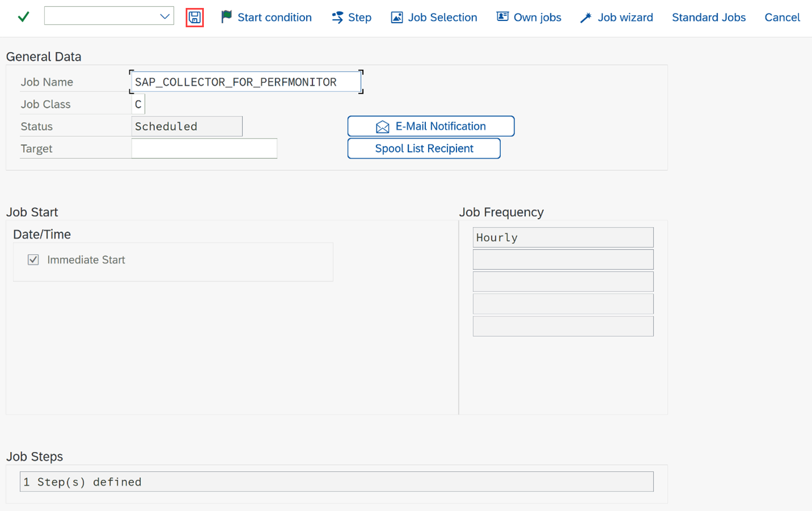This screenshot has height=511, width=812.
Task: Click the Job Selection picture icon
Action: pyautogui.click(x=397, y=18)
